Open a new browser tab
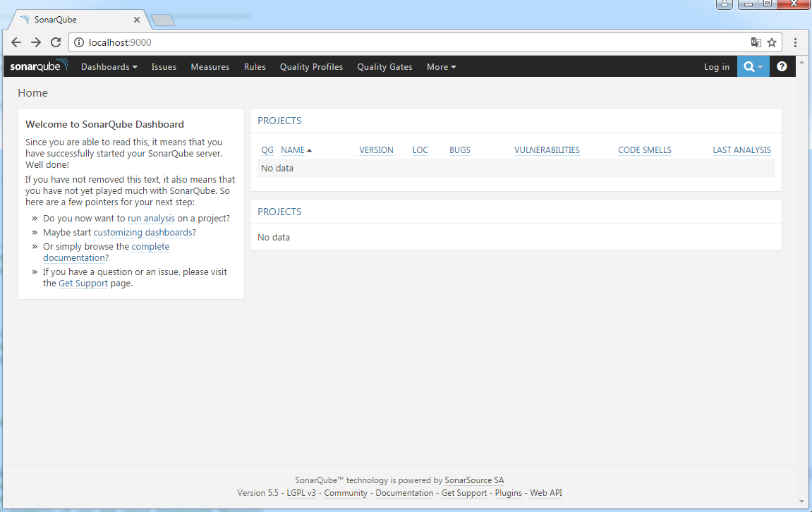This screenshot has height=512, width=812. (x=163, y=20)
